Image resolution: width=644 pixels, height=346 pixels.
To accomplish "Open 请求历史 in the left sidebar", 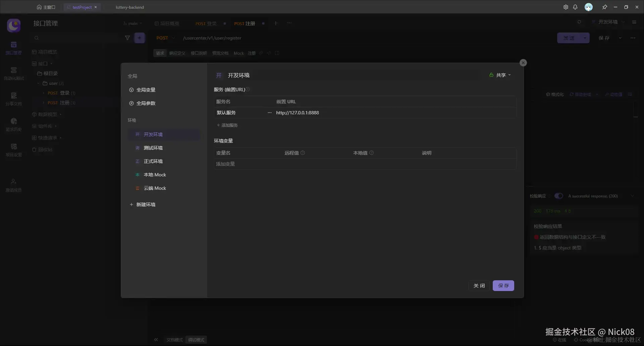I will 14,124.
